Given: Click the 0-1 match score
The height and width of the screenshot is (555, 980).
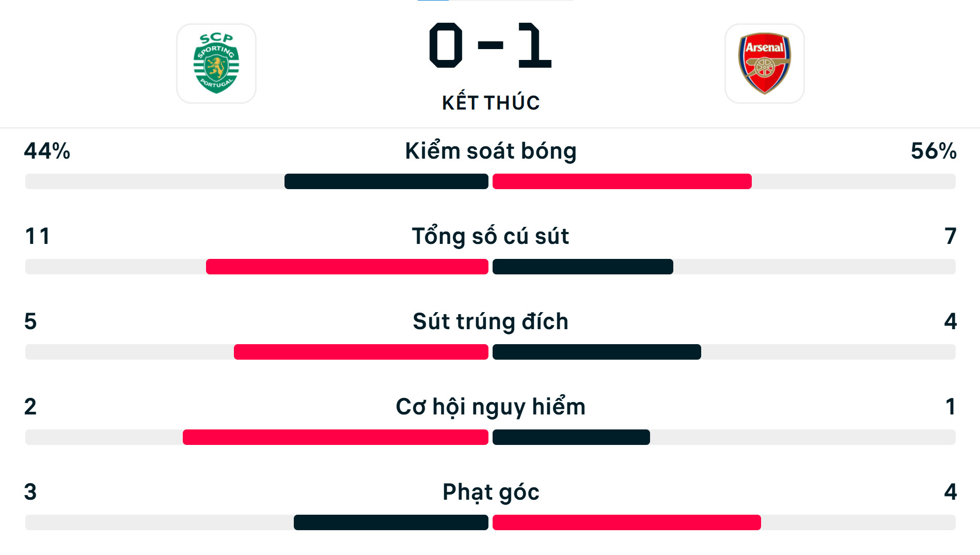Looking at the screenshot, I should coord(490,45).
